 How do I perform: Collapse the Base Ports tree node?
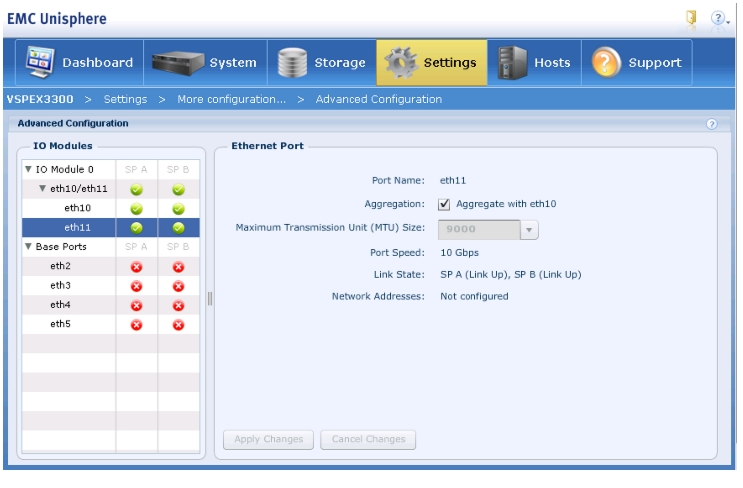pyautogui.click(x=28, y=246)
